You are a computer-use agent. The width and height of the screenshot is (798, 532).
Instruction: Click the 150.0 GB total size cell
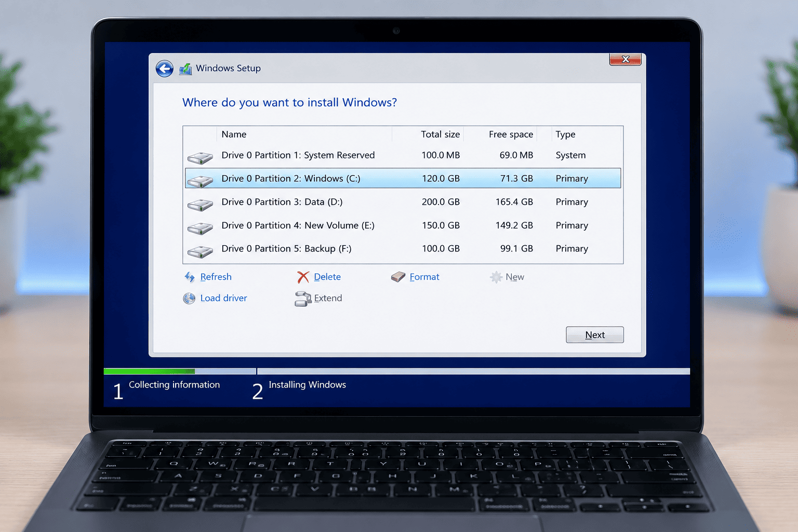coord(441,225)
